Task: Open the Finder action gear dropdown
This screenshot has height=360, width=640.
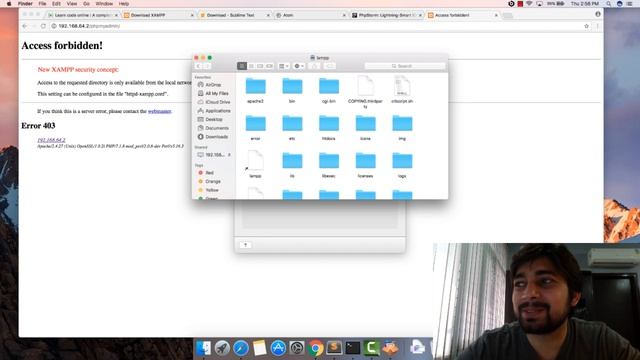Action: [299, 66]
